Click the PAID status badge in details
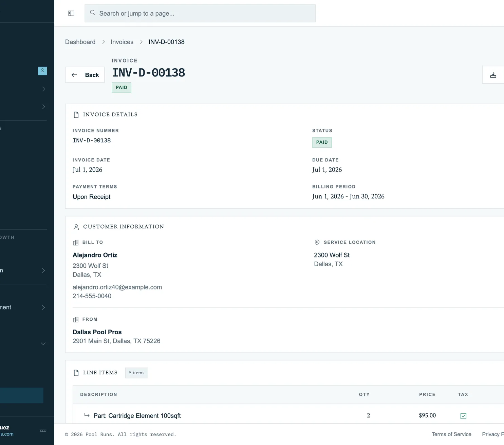 pyautogui.click(x=322, y=142)
